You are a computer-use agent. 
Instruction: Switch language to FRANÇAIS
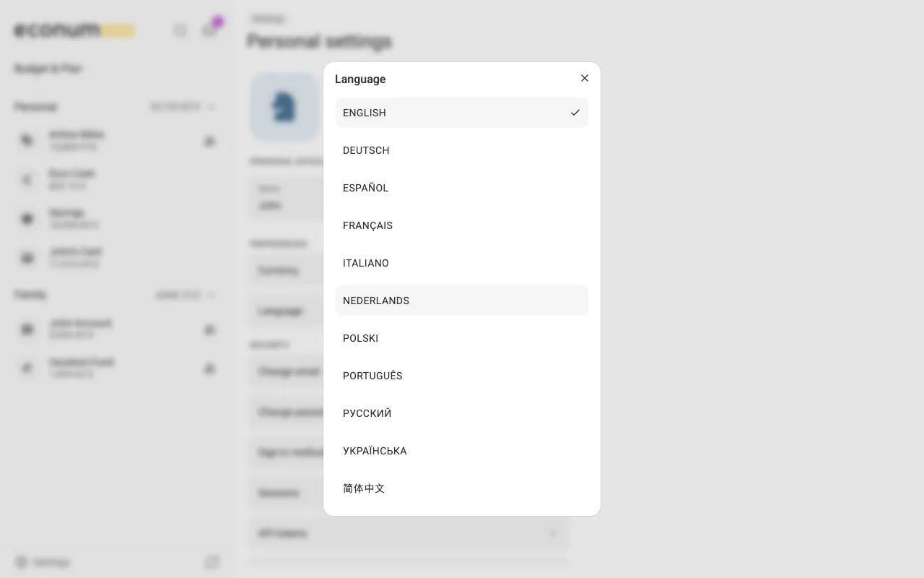462,225
